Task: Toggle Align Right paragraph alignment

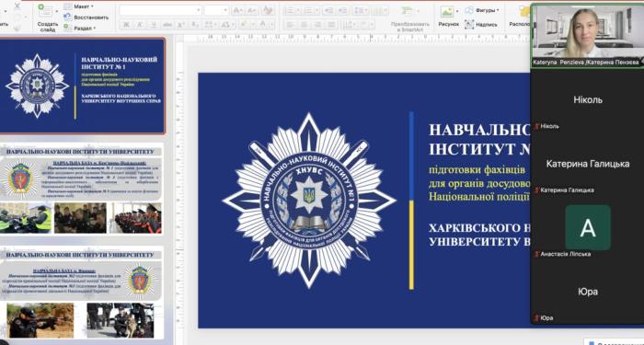Action: point(318,25)
